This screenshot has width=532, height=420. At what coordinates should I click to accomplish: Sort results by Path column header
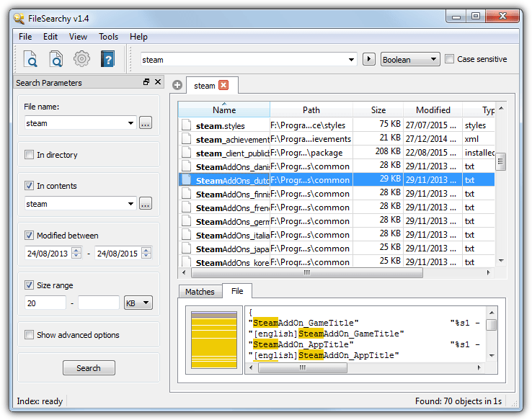(x=311, y=110)
